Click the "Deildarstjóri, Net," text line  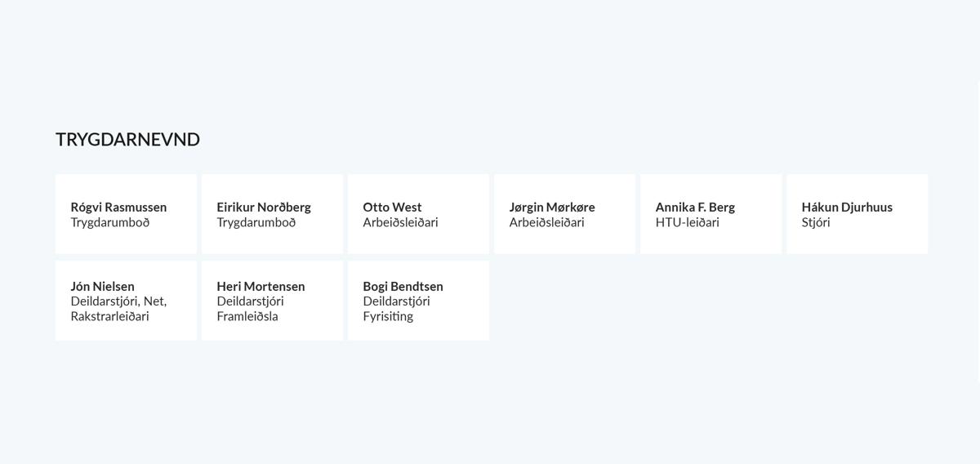118,301
